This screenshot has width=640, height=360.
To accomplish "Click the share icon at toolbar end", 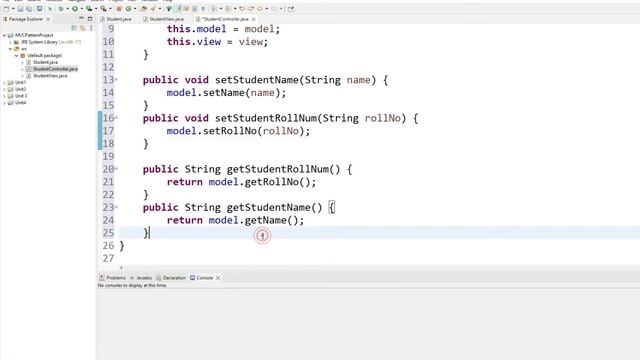I will click(291, 9).
